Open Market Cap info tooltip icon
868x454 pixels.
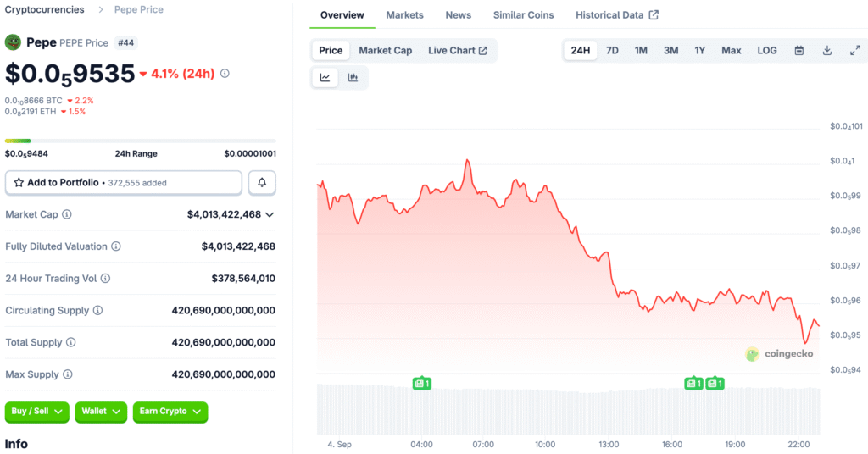coord(67,214)
